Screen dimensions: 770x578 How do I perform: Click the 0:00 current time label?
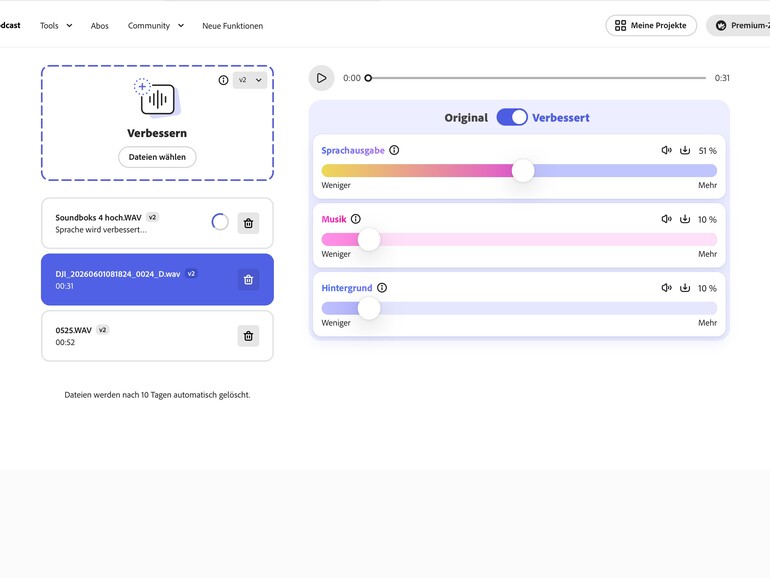[352, 78]
